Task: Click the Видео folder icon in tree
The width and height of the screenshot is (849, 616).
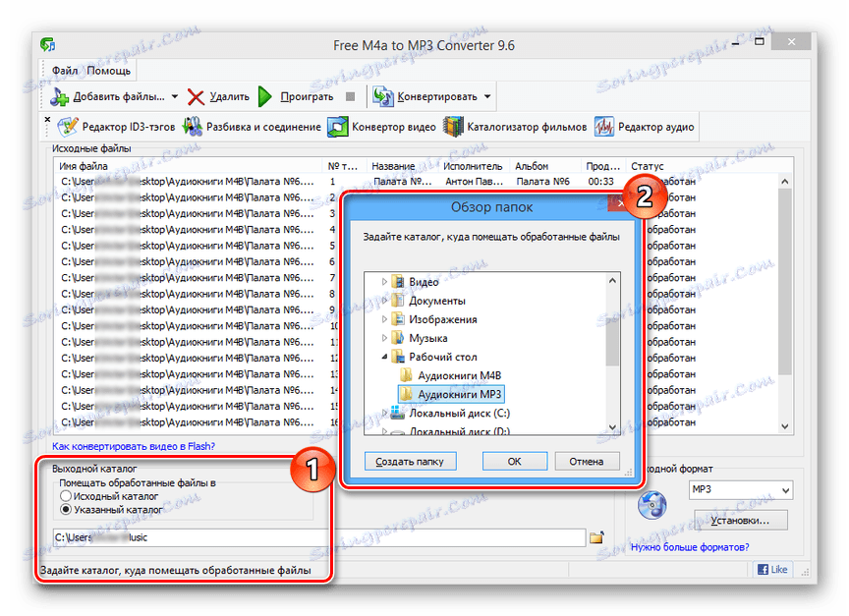Action: (398, 282)
